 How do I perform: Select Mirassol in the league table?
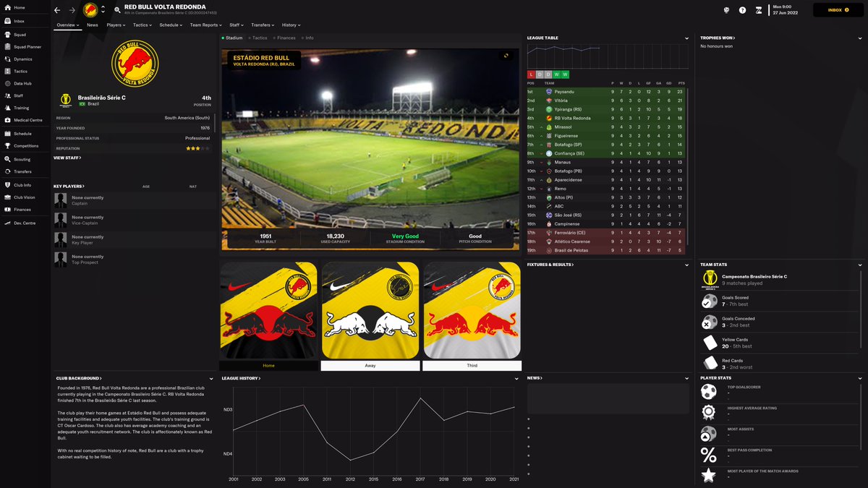(x=563, y=127)
